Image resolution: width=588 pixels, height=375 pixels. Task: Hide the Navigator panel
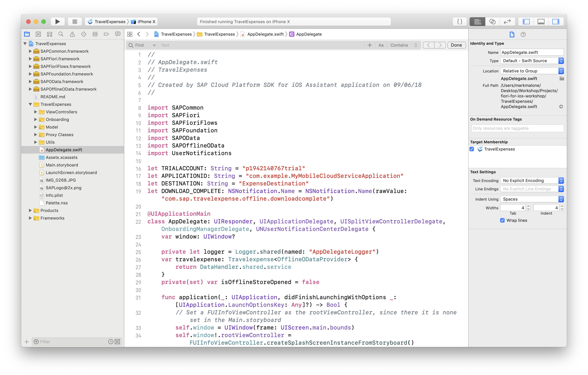click(526, 21)
